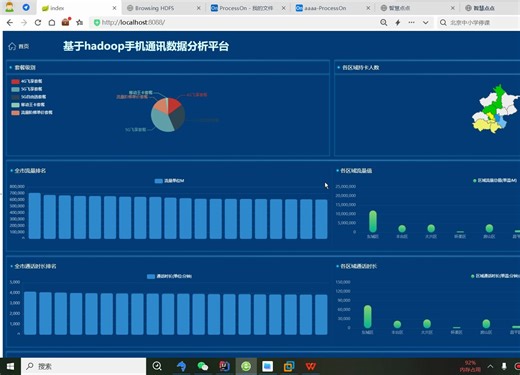Click the 东城区 tall bar in regional call duration chart
520x375 pixels.
(x=368, y=317)
